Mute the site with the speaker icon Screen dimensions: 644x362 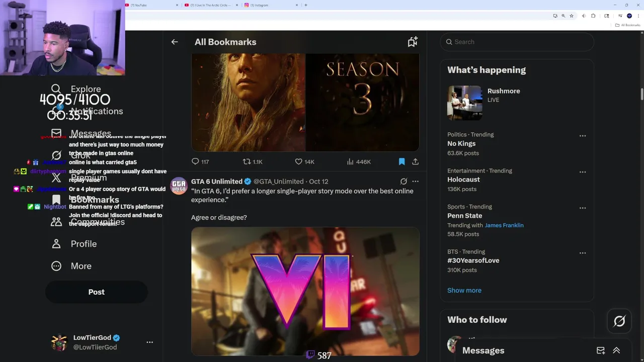pyautogui.click(x=584, y=16)
